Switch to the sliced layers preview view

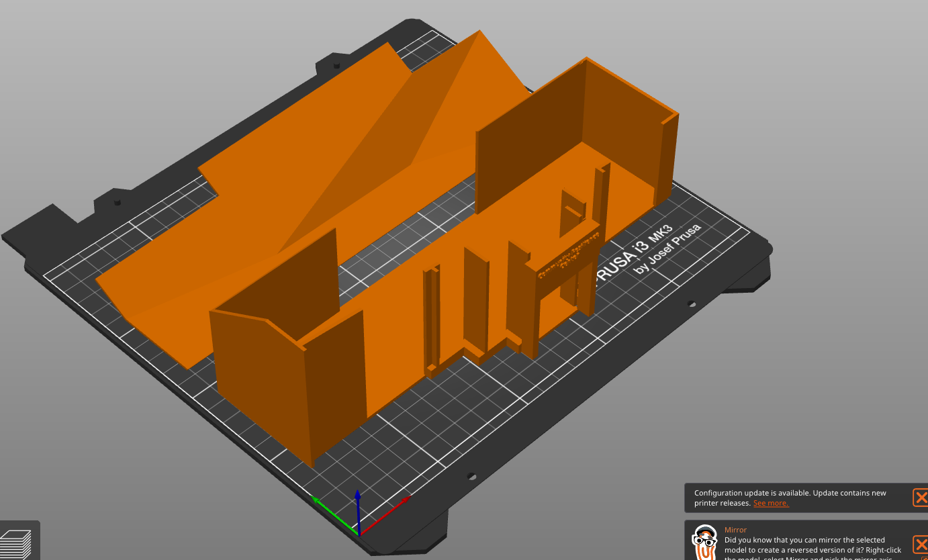click(x=15, y=544)
